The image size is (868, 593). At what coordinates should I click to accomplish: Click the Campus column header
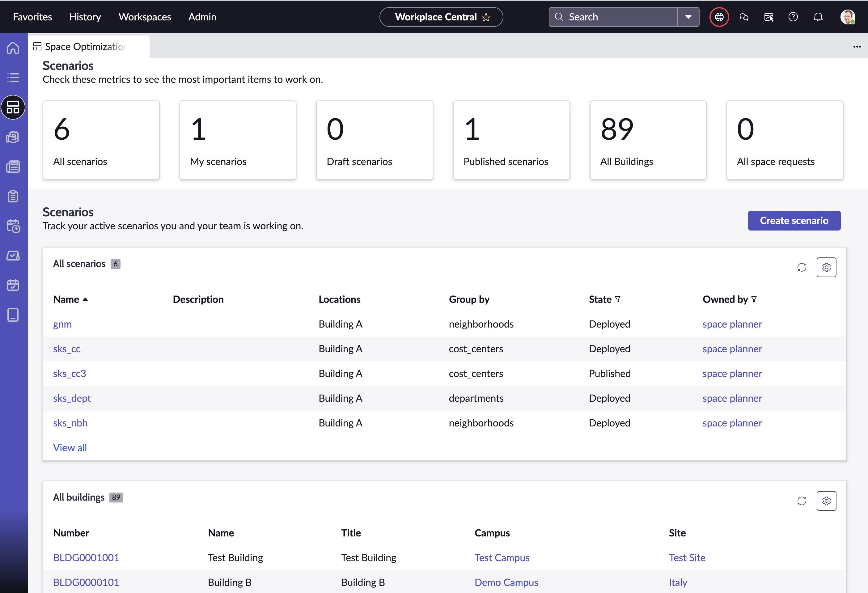tap(492, 533)
